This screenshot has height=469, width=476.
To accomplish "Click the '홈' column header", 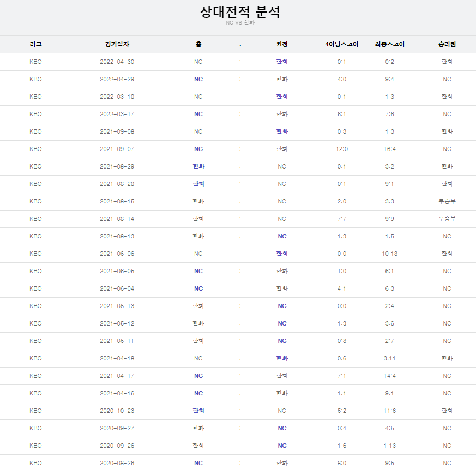I will pos(198,44).
